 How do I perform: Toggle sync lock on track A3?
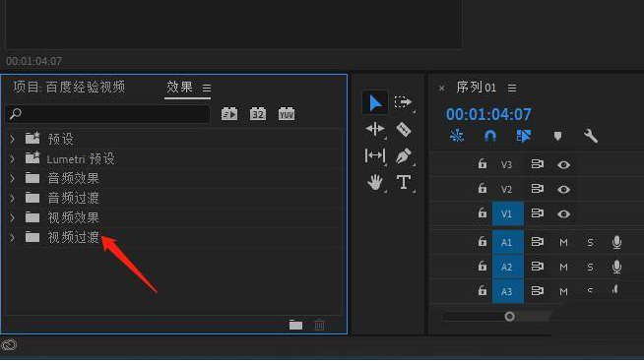[537, 291]
